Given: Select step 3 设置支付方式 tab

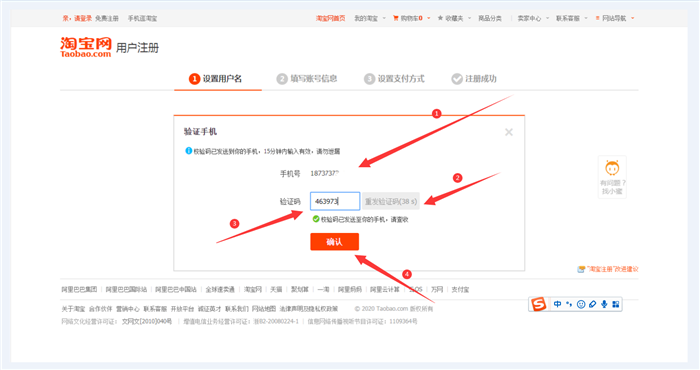Looking at the screenshot, I should point(394,79).
